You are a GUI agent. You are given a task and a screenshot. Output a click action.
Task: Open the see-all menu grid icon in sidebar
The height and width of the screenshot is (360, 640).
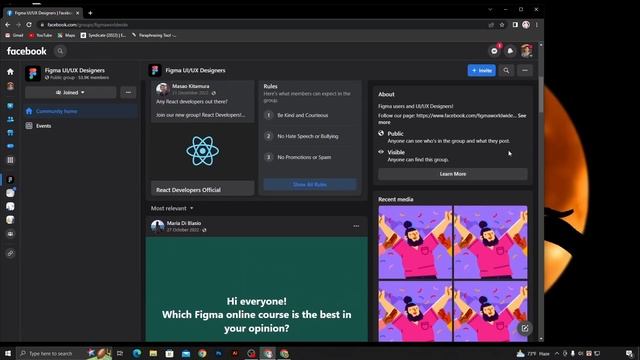(x=10, y=160)
